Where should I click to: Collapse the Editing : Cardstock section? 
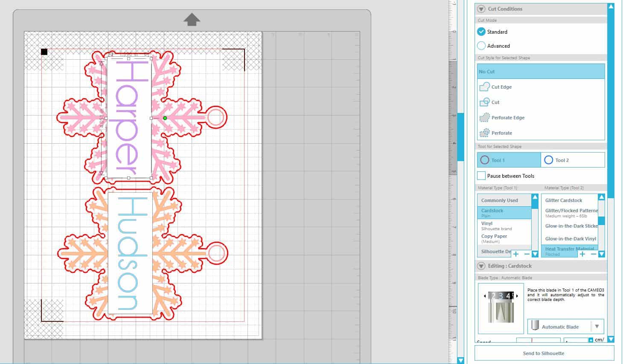click(481, 266)
